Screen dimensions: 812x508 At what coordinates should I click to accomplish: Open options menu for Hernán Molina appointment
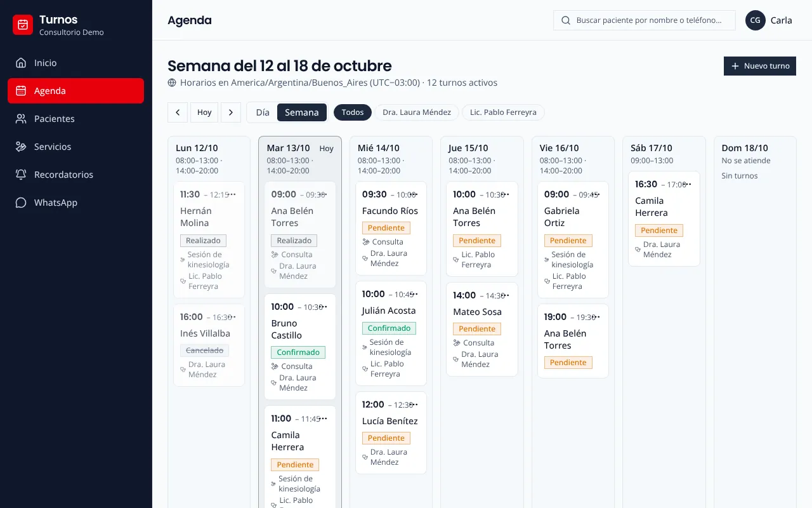coord(232,194)
